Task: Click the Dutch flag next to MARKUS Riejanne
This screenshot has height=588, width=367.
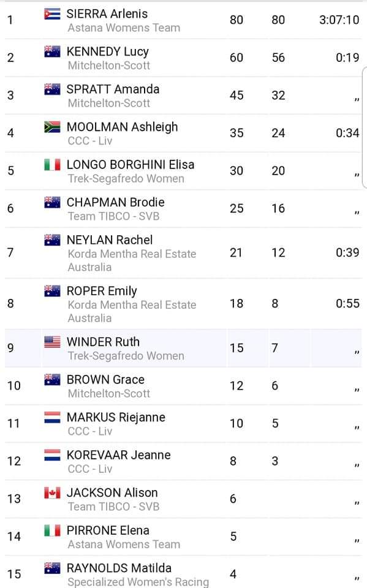Action: tap(52, 417)
